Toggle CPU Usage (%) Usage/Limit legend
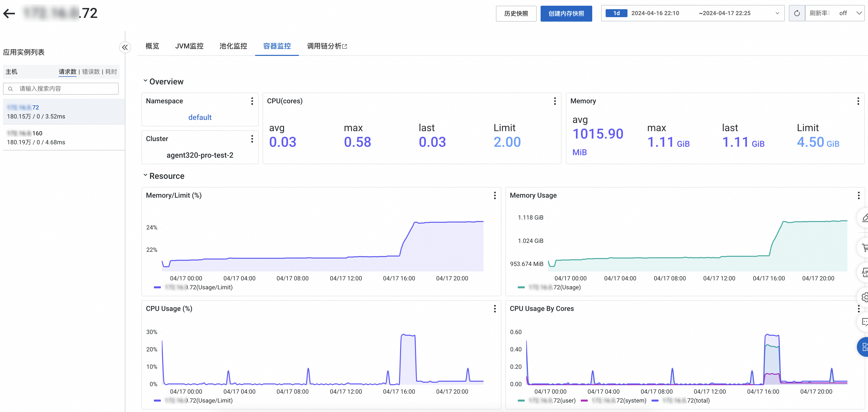The height and width of the screenshot is (412, 868). 193,401
